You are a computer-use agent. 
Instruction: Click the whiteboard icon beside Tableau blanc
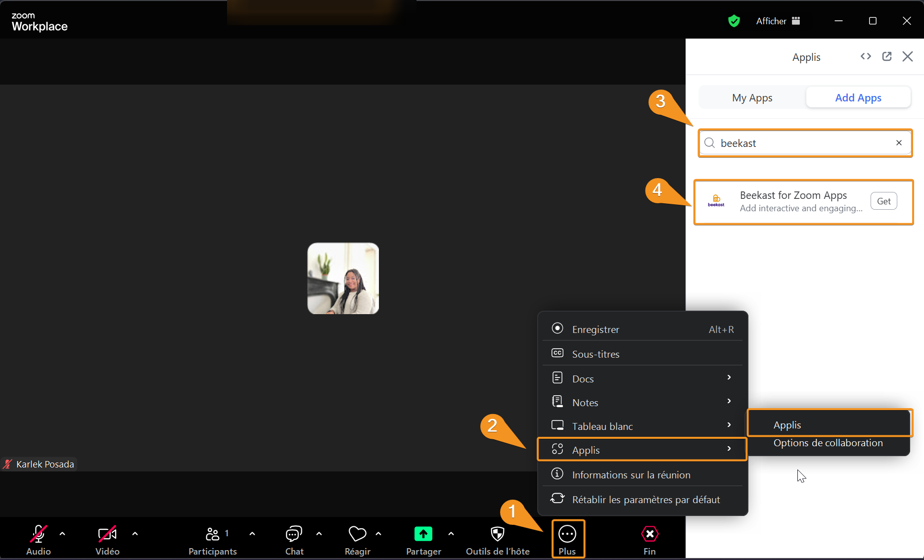click(x=557, y=425)
